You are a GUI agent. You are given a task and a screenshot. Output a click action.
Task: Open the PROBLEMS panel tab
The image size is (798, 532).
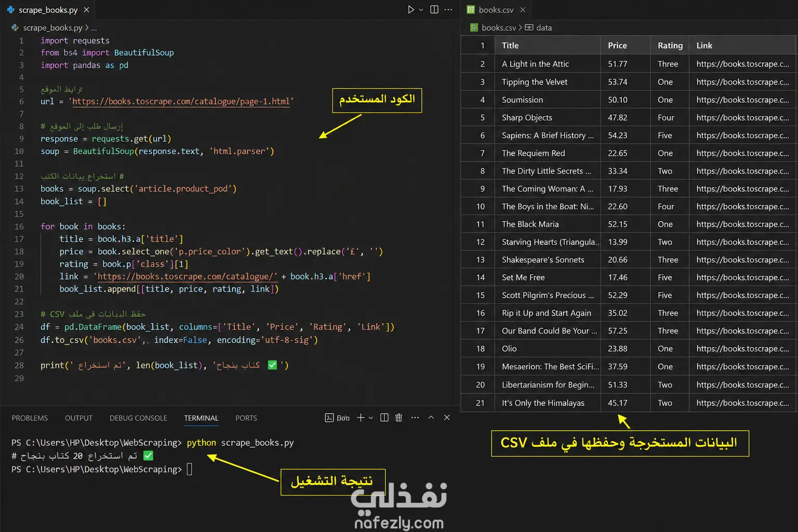[30, 418]
